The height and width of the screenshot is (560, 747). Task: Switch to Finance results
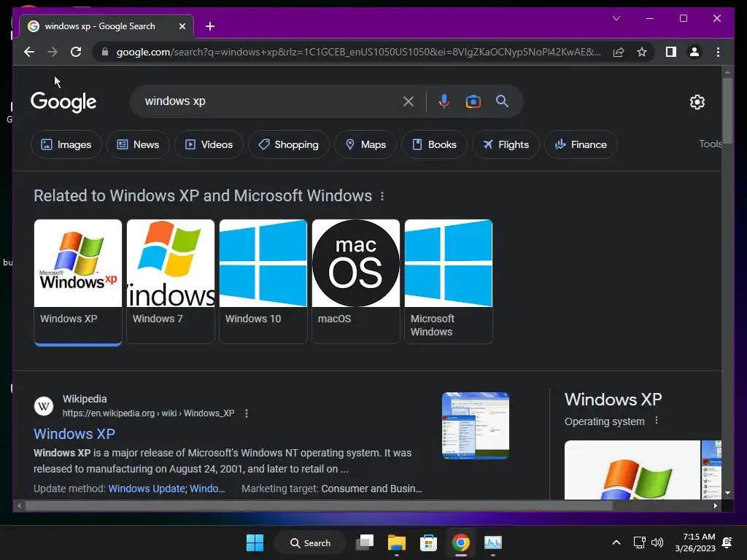(581, 144)
